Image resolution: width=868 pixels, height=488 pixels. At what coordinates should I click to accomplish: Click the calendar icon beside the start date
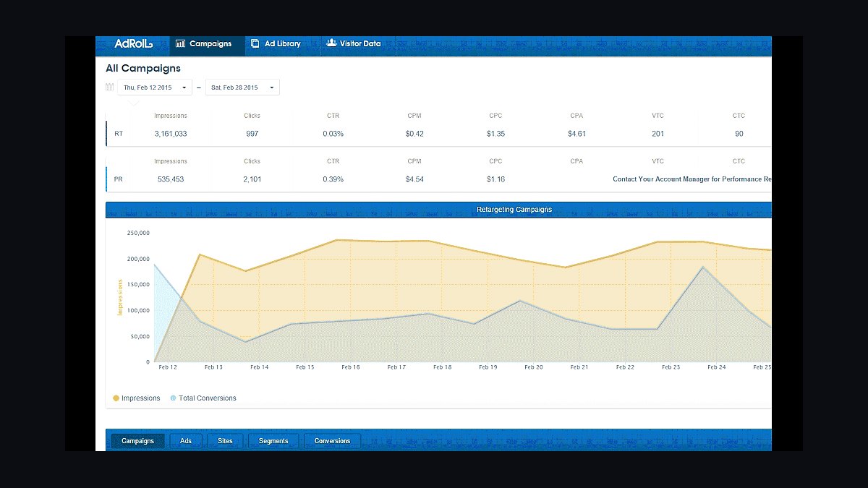coord(110,87)
